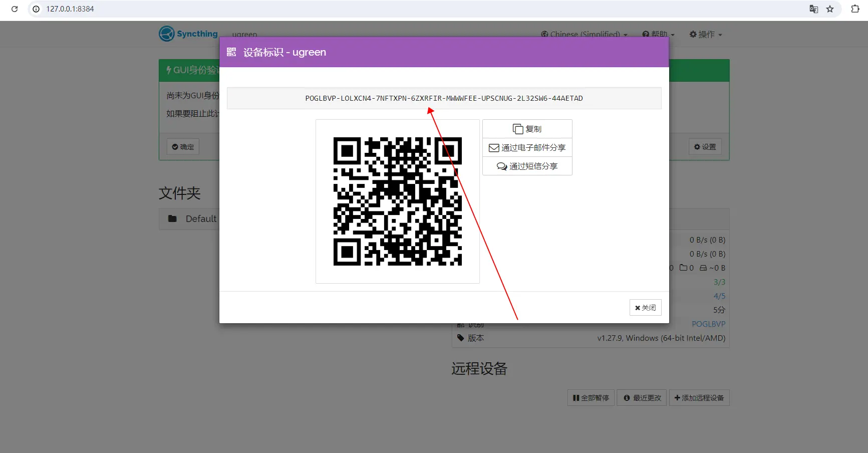Click the QR code icon in dialog title
The height and width of the screenshot is (453, 868).
click(x=231, y=52)
